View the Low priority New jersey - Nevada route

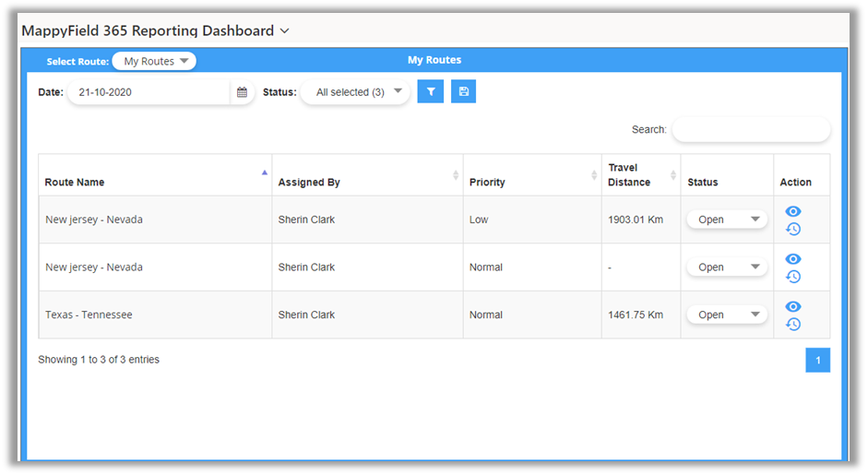coord(793,211)
